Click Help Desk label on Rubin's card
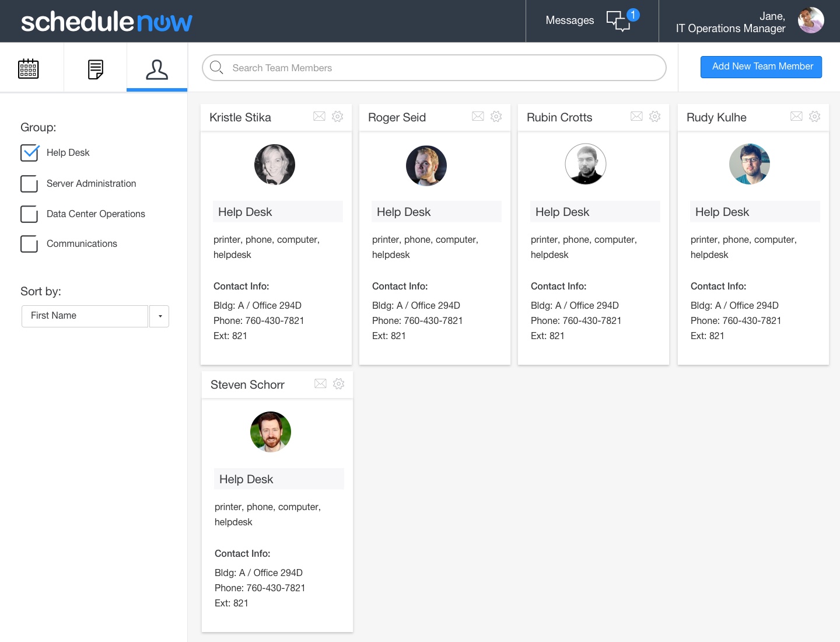 click(562, 212)
